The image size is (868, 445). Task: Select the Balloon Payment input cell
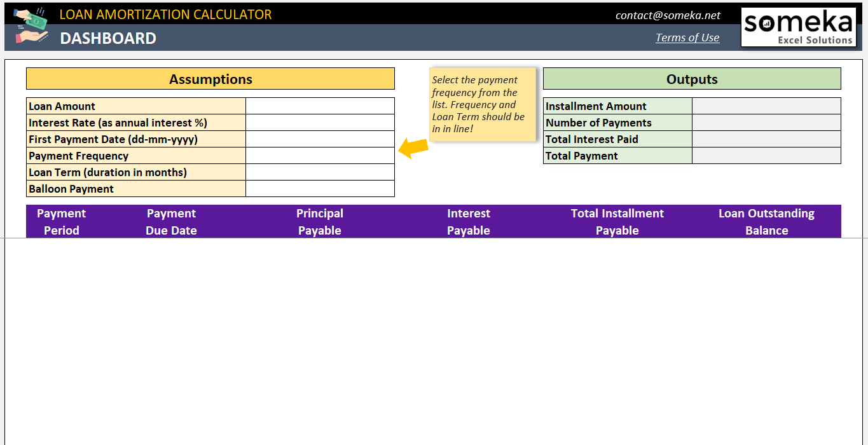click(x=320, y=189)
